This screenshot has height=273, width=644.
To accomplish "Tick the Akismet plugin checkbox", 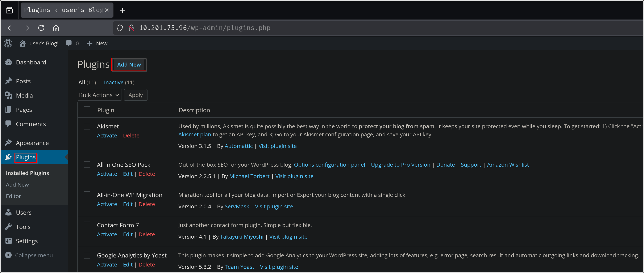I will tap(87, 126).
